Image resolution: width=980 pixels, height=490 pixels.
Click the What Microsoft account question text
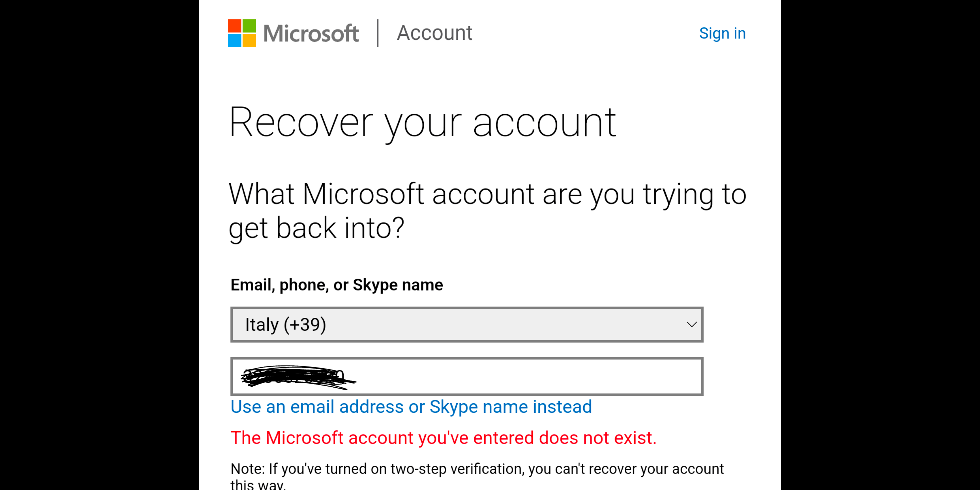(487, 211)
